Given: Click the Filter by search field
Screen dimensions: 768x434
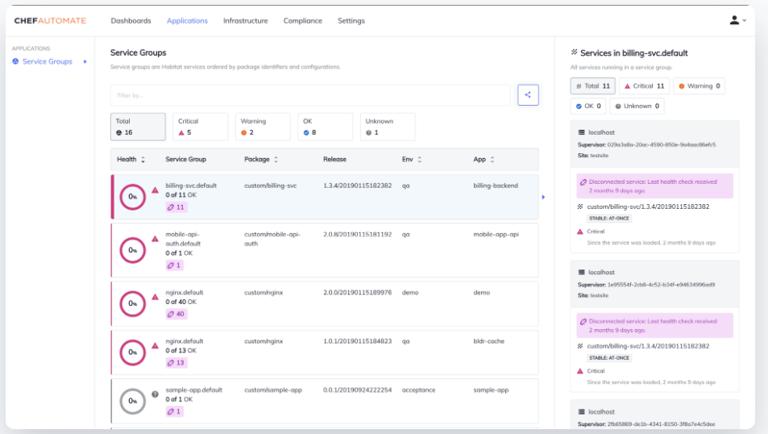Looking at the screenshot, I should tap(310, 95).
